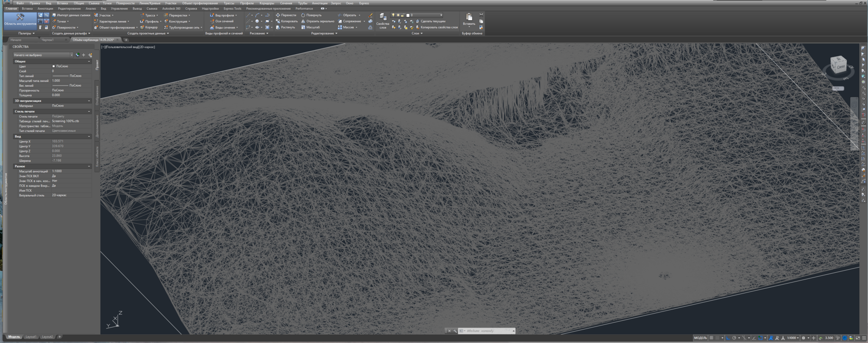Click the ViewCube navigation cube
Screen dimensions: 868x343
coord(838,66)
